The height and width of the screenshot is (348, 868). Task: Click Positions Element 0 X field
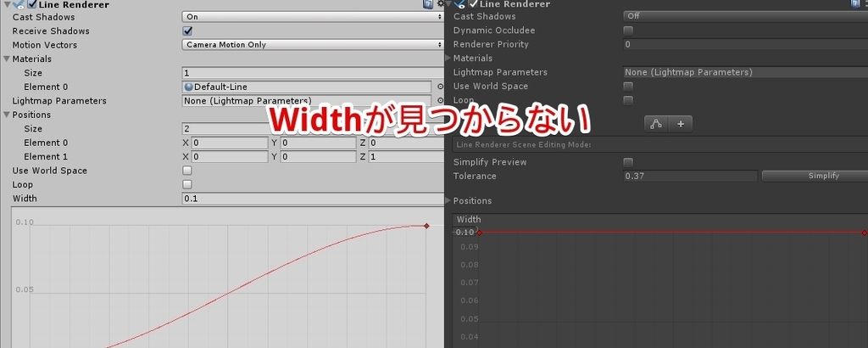229,143
